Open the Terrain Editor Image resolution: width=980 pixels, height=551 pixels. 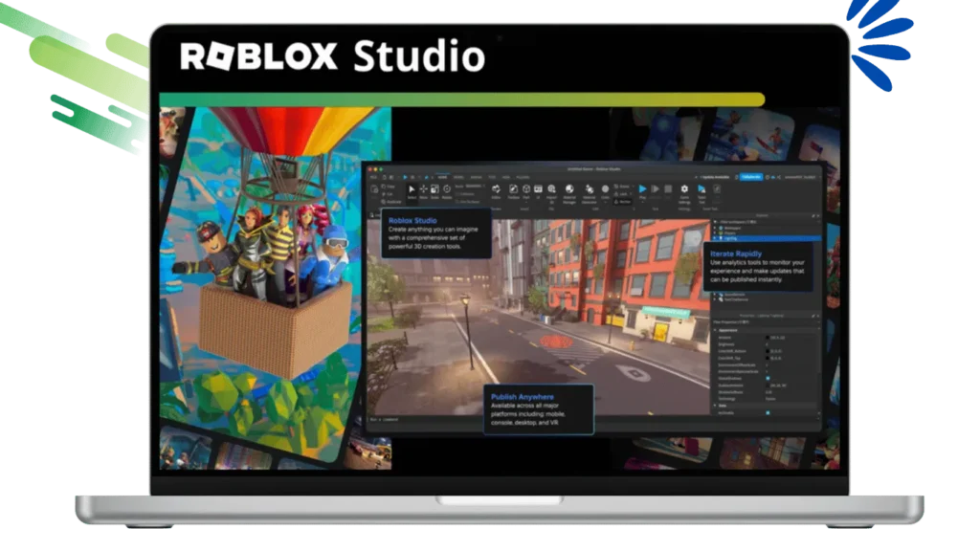pyautogui.click(x=496, y=191)
